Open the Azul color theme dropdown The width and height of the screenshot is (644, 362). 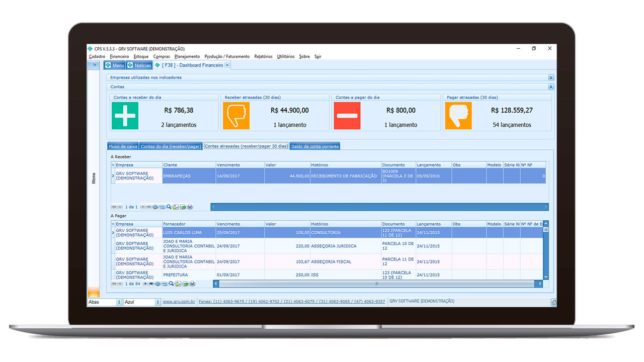(157, 302)
